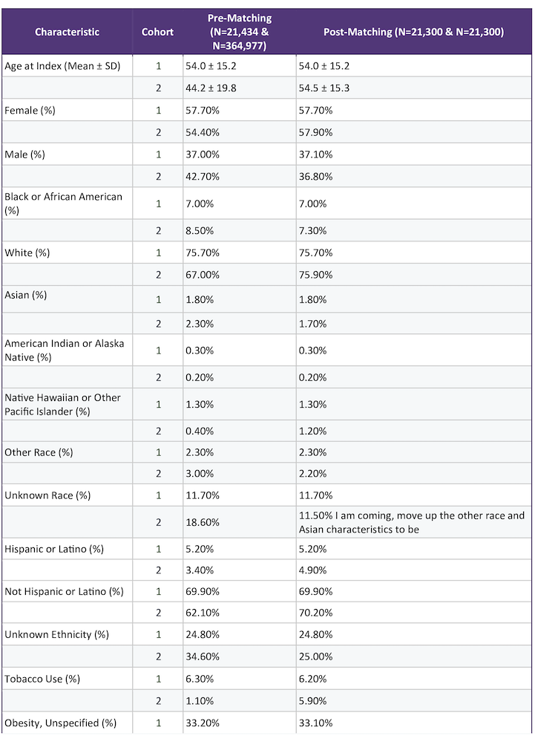
Task: Select American Indian or Alaska Native label
Action: pos(64,351)
